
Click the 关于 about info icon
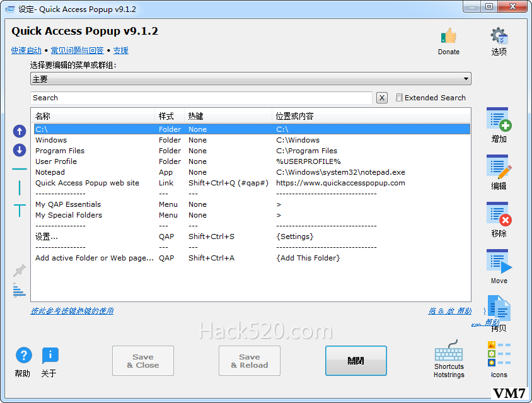pos(50,356)
